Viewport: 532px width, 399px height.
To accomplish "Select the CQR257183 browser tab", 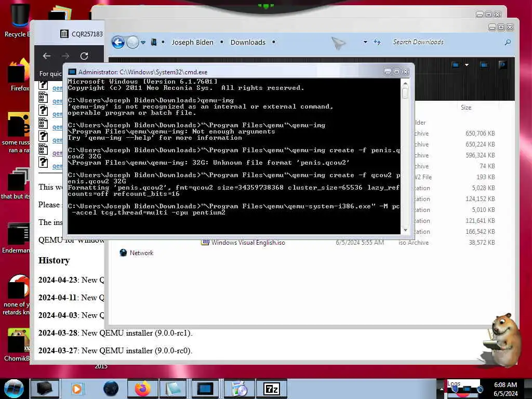I will click(x=82, y=34).
